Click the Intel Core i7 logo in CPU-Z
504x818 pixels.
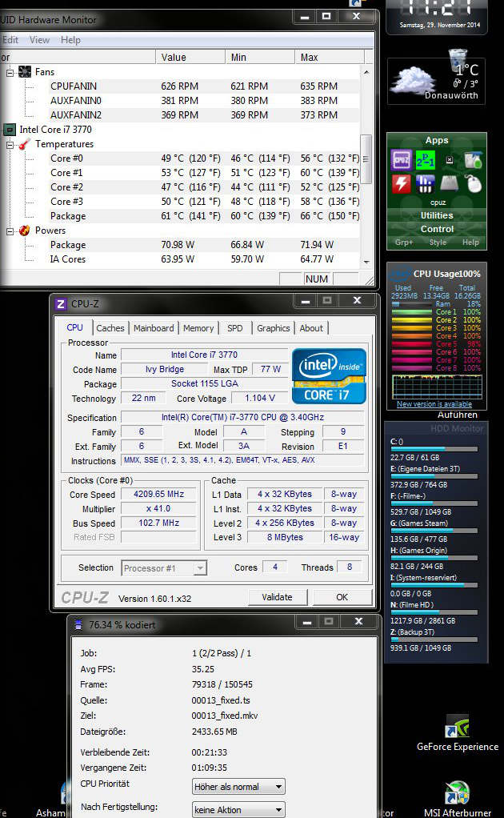(329, 376)
